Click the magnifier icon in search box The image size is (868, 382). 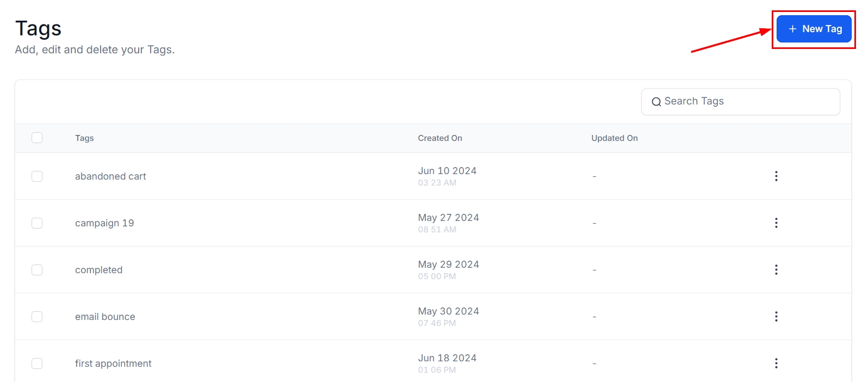(x=656, y=102)
